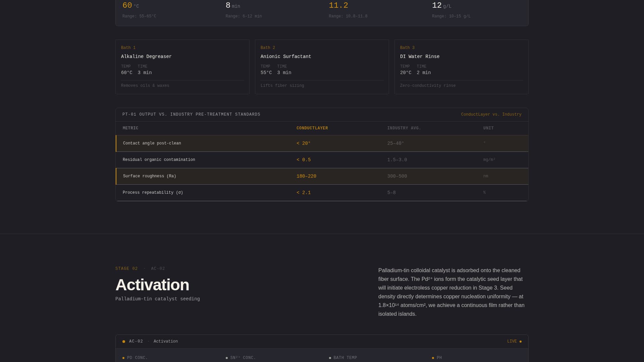
Task: Click the AC-02 status dot in panel header
Action: (123, 341)
